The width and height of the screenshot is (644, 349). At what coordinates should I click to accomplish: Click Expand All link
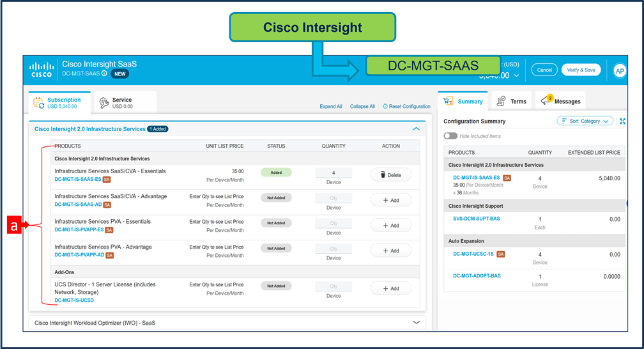[331, 107]
